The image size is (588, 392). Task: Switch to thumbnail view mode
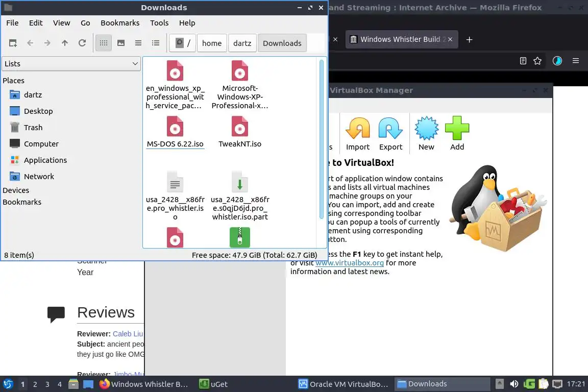(x=121, y=43)
